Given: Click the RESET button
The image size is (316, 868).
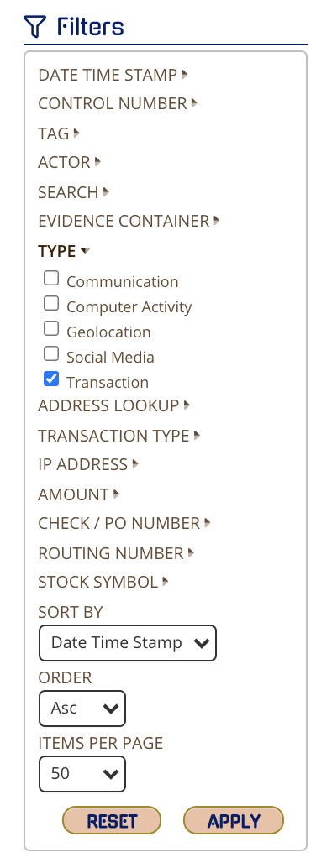Looking at the screenshot, I should click(112, 820).
